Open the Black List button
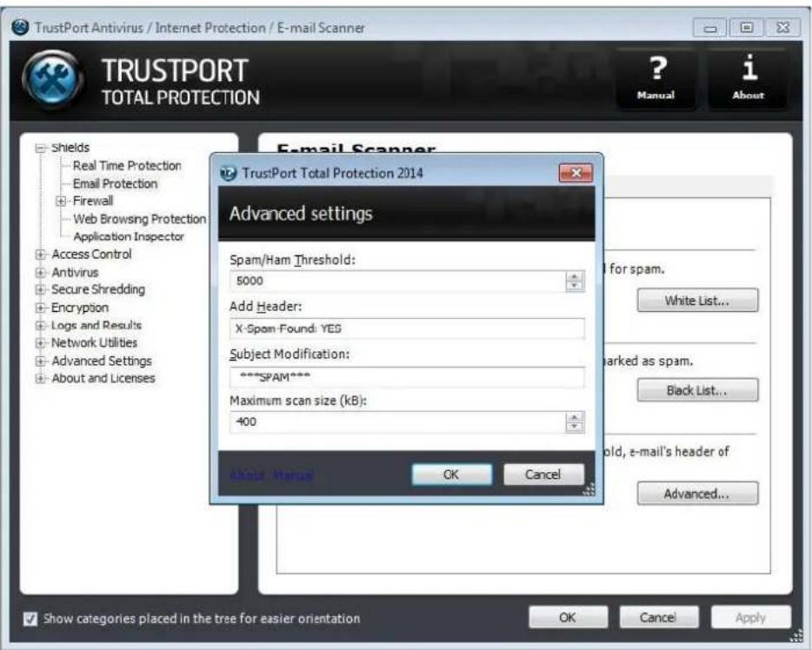The width and height of the screenshot is (812, 650). coord(697,390)
